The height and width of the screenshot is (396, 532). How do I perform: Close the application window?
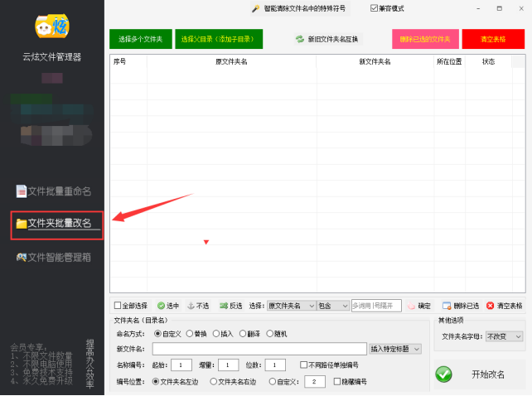point(521,8)
